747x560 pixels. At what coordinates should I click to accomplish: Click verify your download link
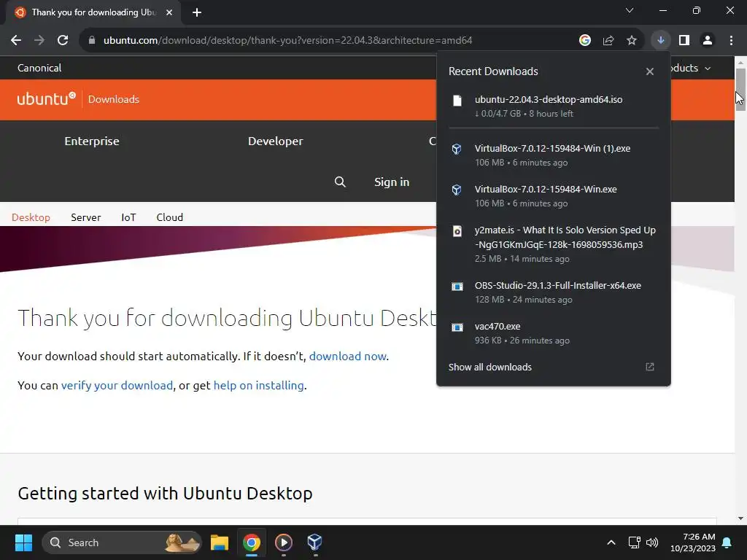117,385
